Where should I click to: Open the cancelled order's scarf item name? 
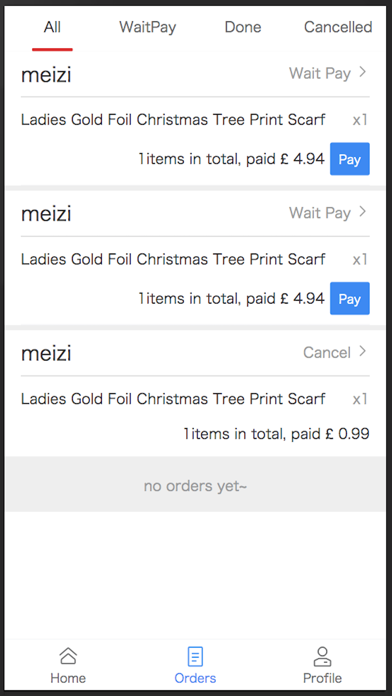[x=173, y=399]
